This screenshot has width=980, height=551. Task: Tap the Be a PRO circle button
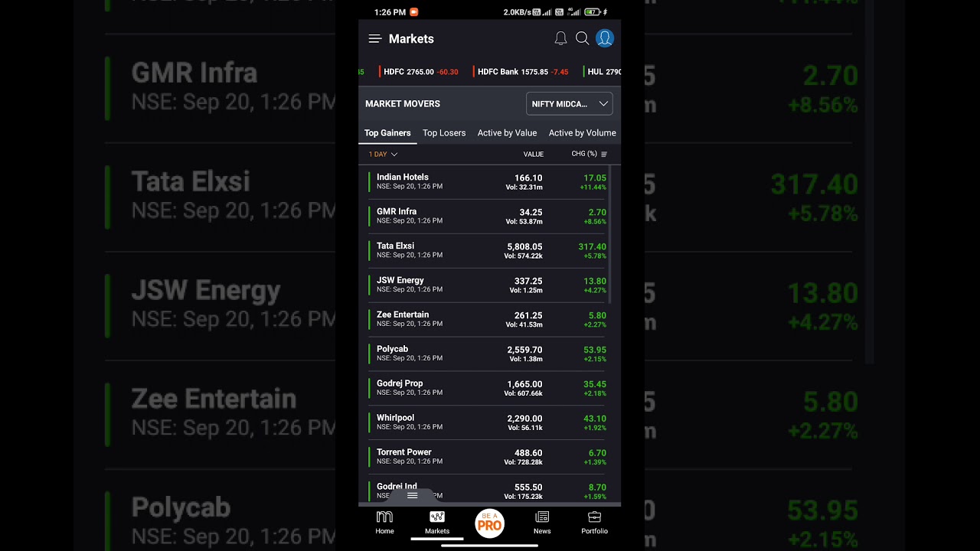coord(489,523)
